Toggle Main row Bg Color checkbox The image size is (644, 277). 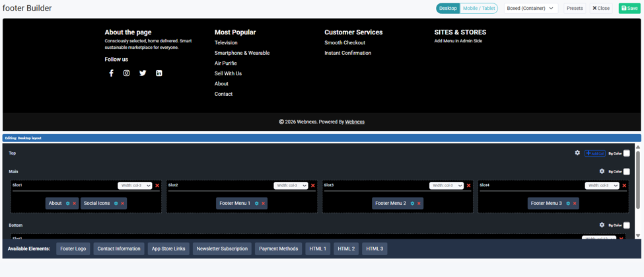tap(626, 172)
